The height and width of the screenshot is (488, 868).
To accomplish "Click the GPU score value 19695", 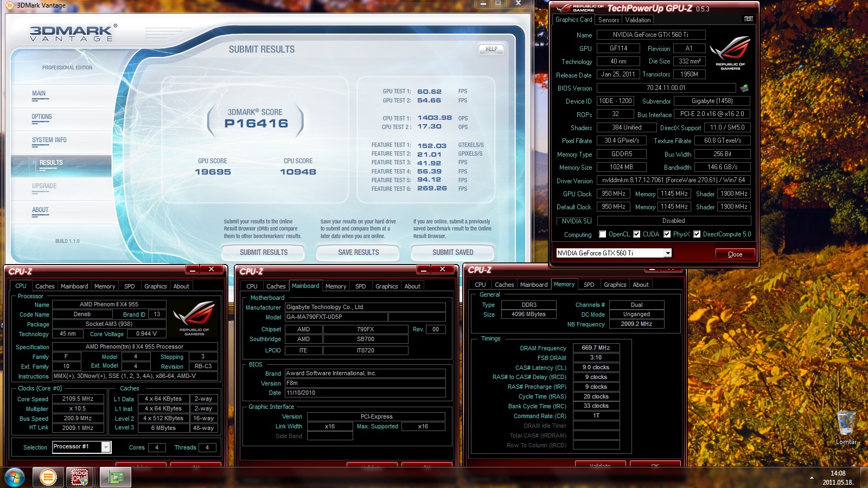I will click(213, 172).
